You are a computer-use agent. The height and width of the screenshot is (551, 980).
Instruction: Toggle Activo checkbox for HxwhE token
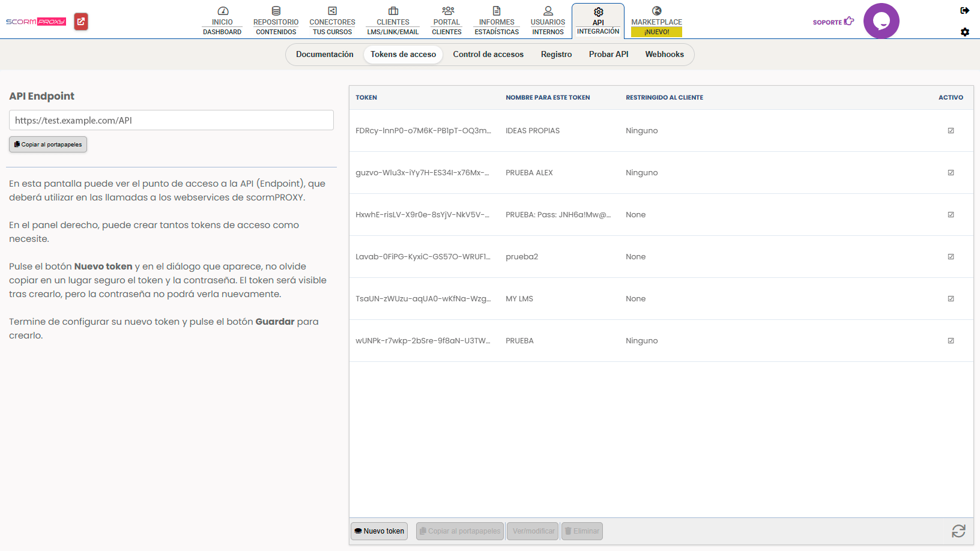pos(951,215)
